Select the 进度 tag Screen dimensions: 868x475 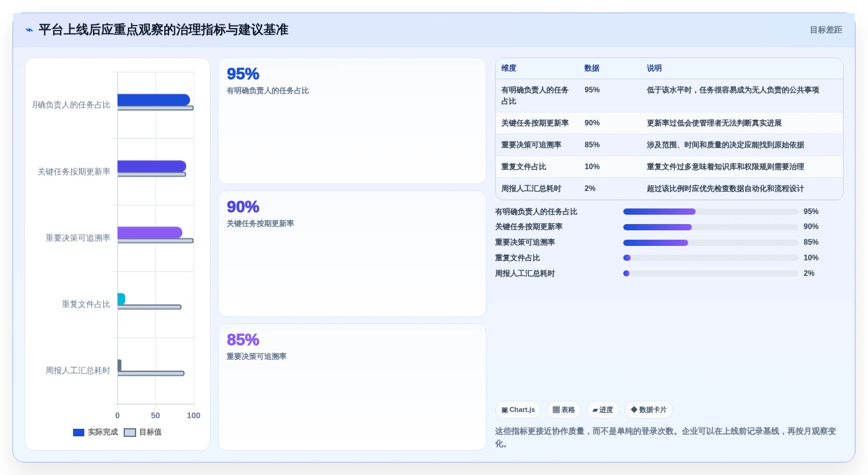(603, 409)
